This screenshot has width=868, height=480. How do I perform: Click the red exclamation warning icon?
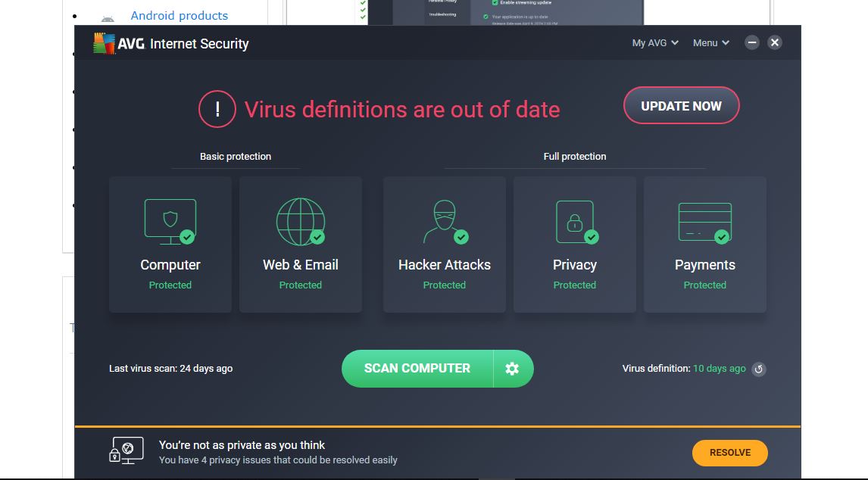coord(217,109)
